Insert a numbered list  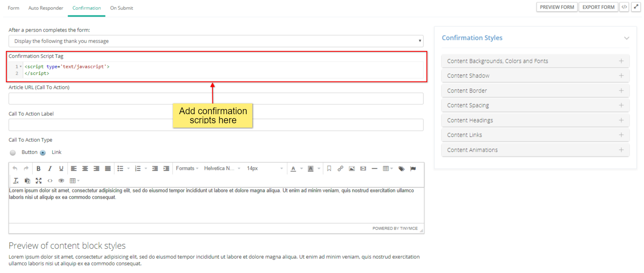coord(138,169)
